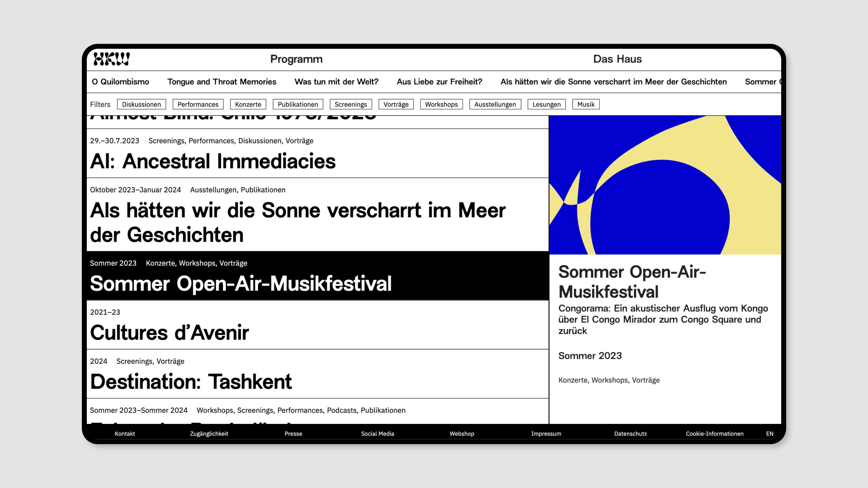Open Als hätten wir die Sonne verscharrt entry
Viewport: 868px width, 488px height.
(317, 215)
